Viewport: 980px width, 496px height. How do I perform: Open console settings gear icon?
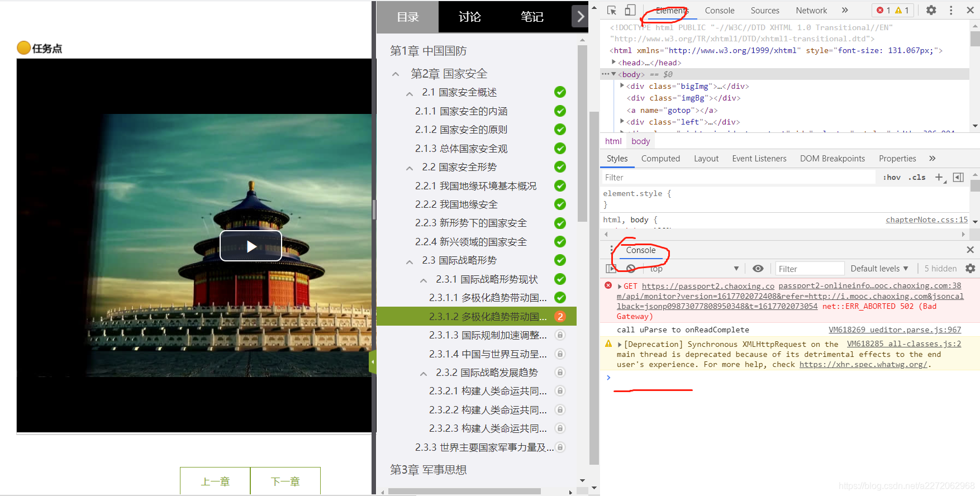(971, 269)
